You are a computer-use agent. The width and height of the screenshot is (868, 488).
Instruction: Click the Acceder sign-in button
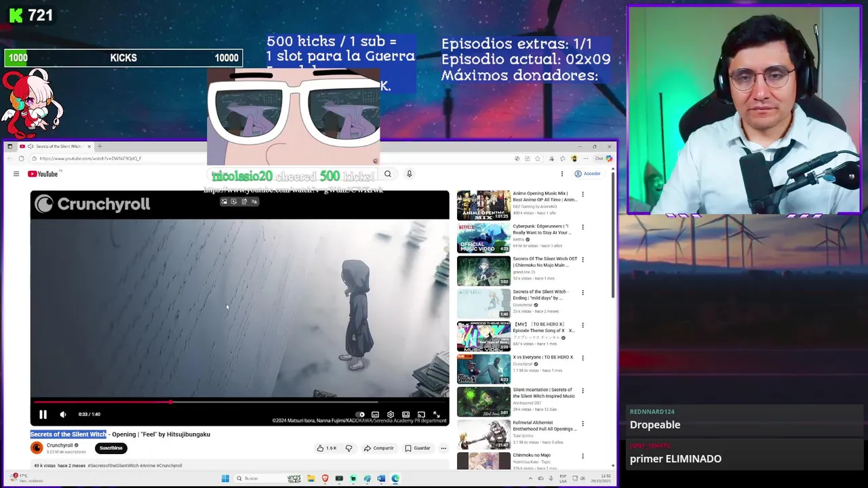[588, 174]
